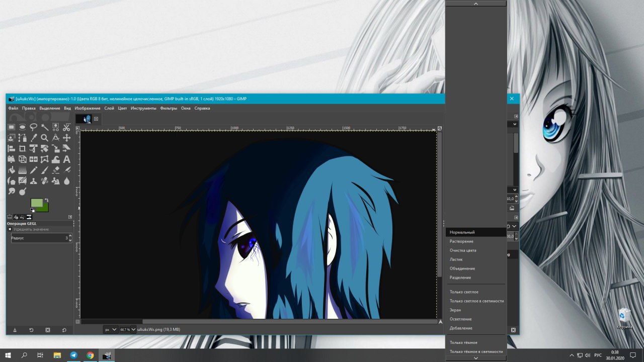Select the Eraser tool

(x=56, y=170)
